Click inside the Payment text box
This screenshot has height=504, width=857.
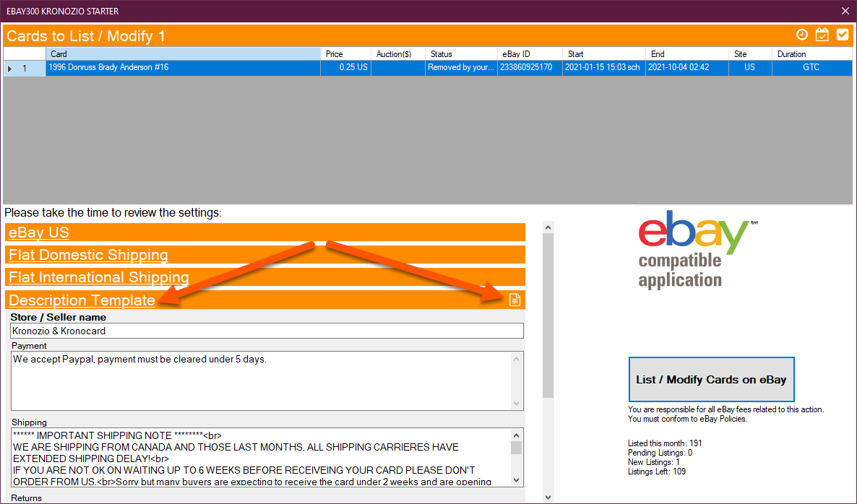pyautogui.click(x=262, y=381)
